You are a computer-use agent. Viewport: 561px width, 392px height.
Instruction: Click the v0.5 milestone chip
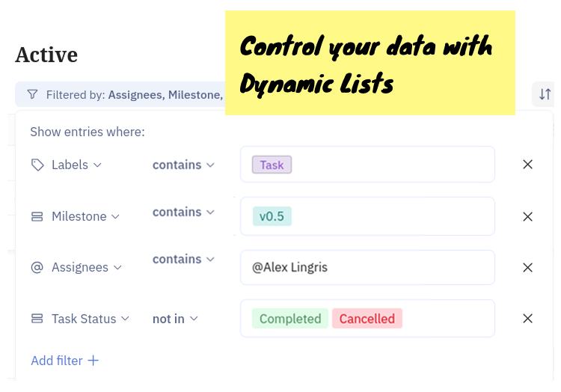272,216
